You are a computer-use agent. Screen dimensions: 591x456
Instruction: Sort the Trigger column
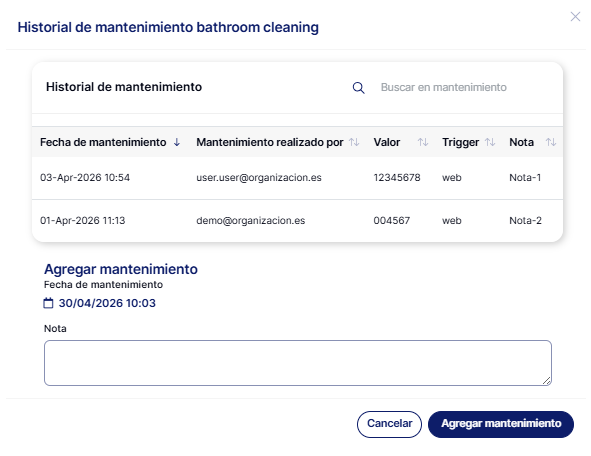[490, 142]
